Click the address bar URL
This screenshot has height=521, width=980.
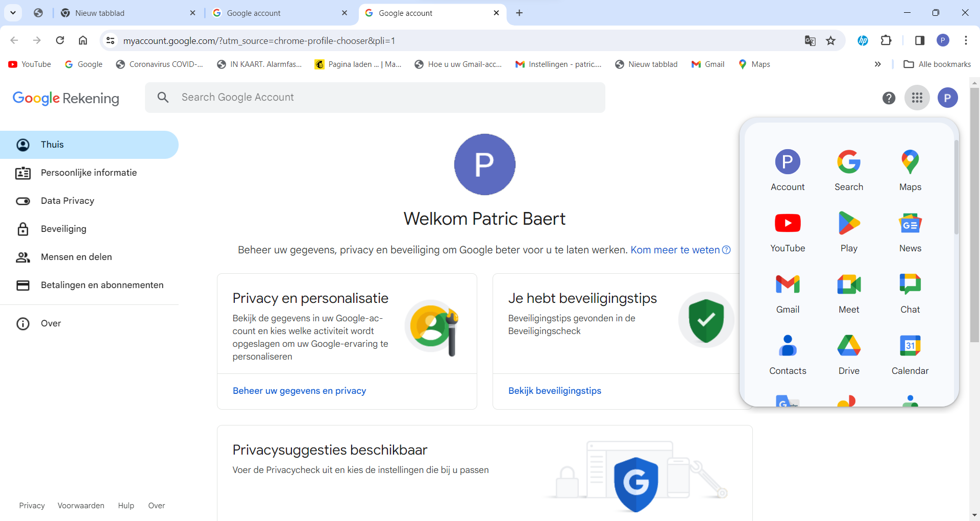259,40
